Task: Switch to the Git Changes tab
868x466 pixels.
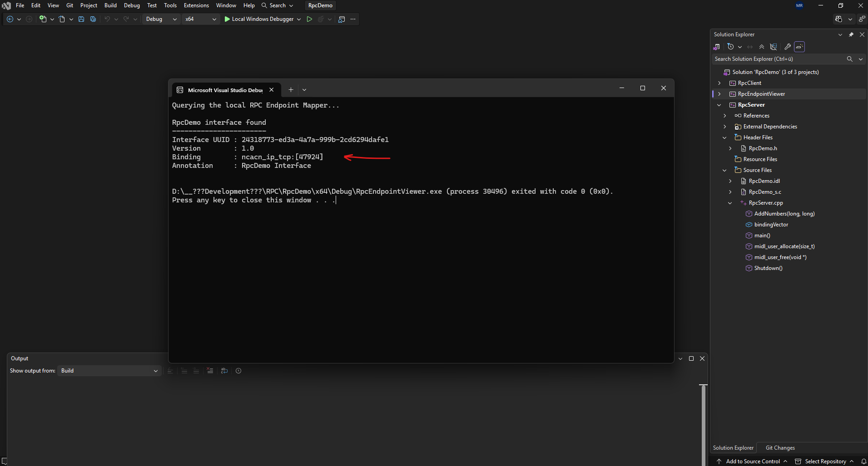Action: point(780,448)
